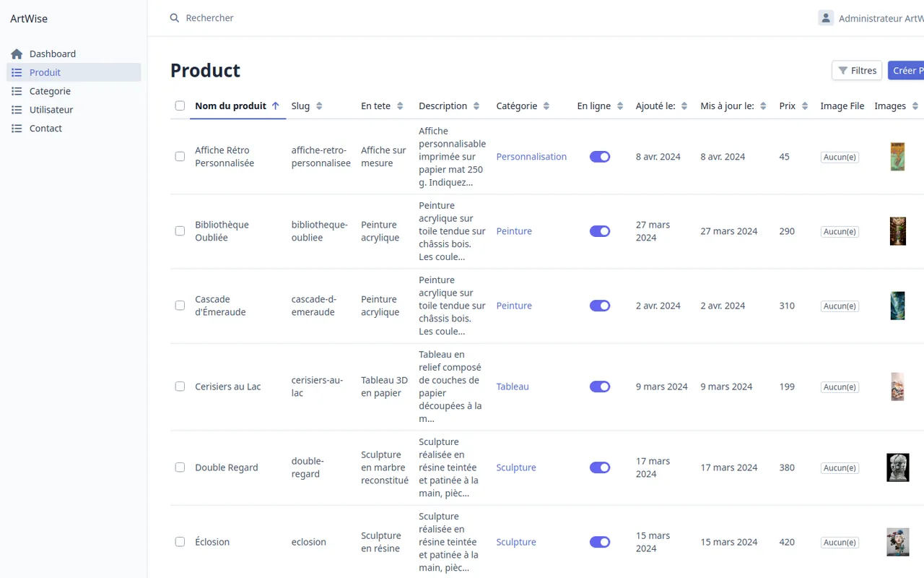Open the Categorie section
The height and width of the screenshot is (578, 924).
[x=74, y=92]
